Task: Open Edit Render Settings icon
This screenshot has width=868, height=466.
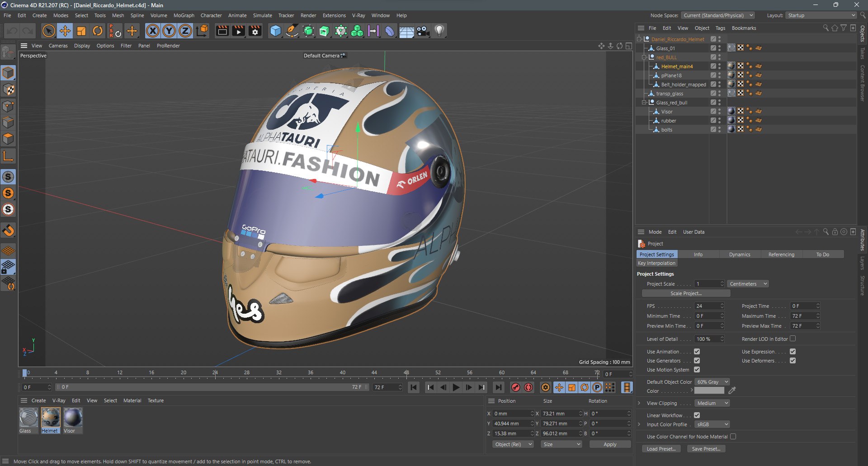Action: tap(255, 31)
